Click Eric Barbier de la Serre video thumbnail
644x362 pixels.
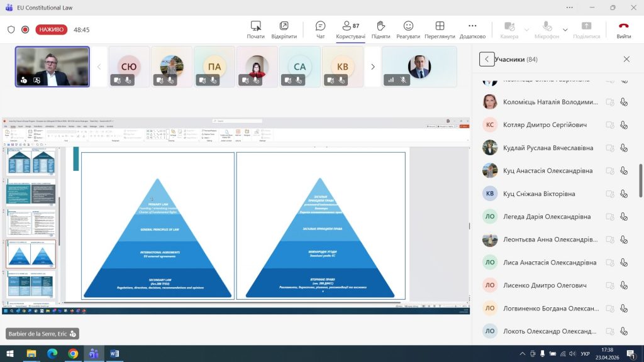click(x=52, y=67)
